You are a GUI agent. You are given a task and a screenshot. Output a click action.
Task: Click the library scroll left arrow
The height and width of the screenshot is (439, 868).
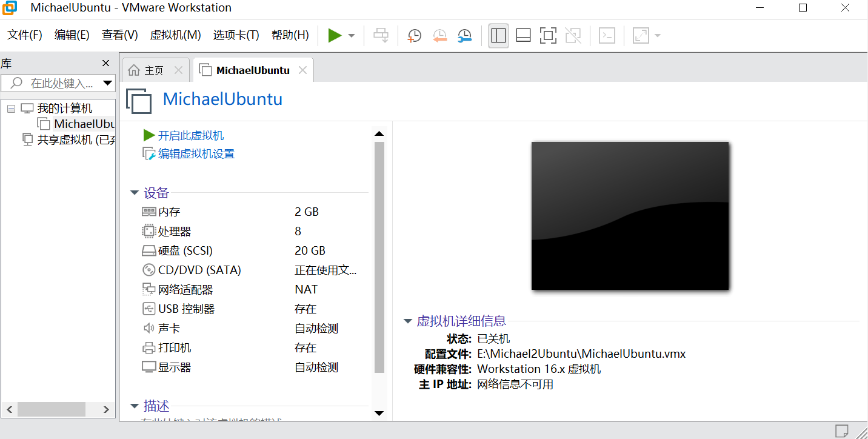[9, 410]
